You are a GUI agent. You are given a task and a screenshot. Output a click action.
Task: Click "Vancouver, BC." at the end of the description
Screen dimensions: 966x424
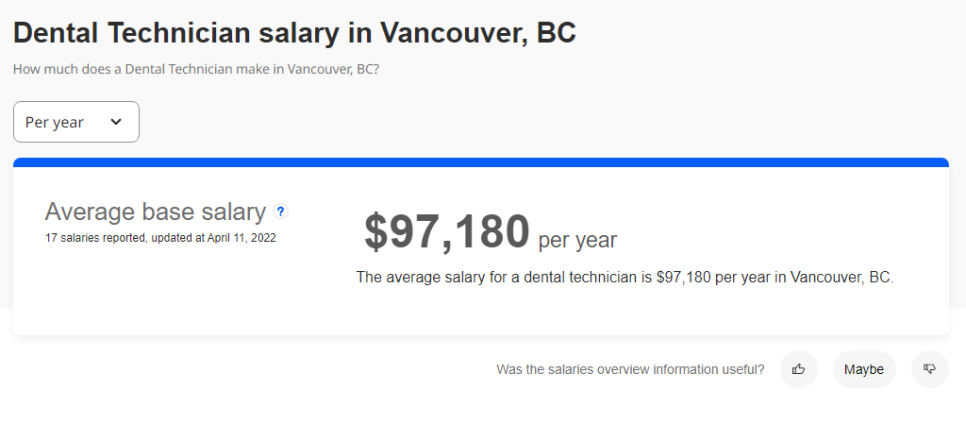(842, 277)
